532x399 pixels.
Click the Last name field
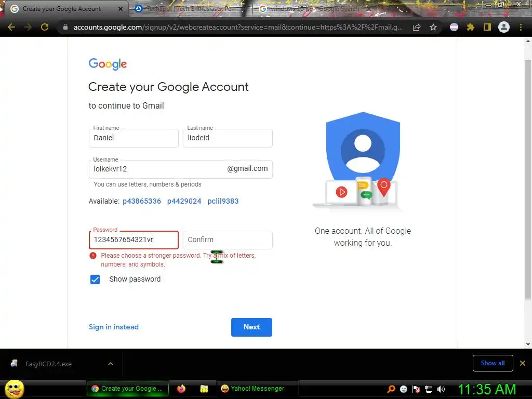(228, 138)
